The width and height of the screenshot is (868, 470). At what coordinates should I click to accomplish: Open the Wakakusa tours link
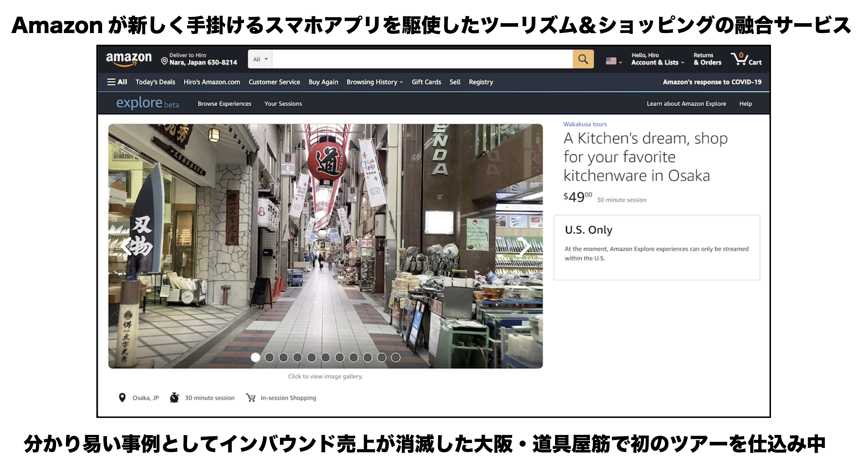585,124
